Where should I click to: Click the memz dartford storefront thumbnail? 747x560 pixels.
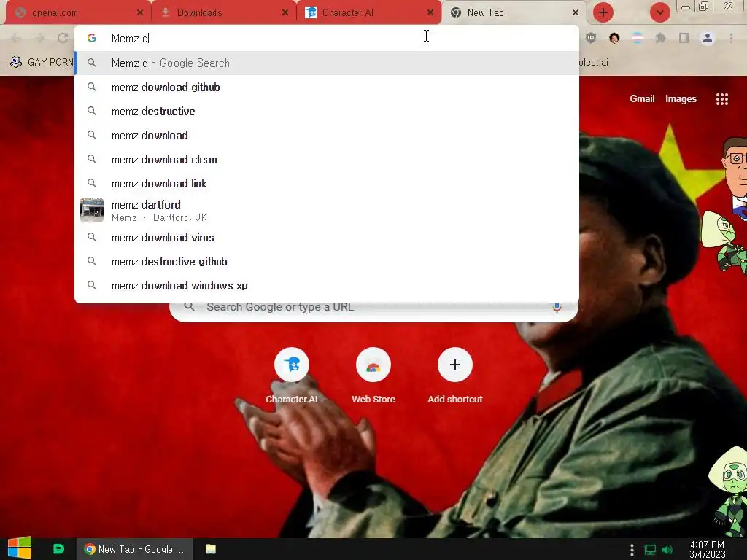click(92, 210)
